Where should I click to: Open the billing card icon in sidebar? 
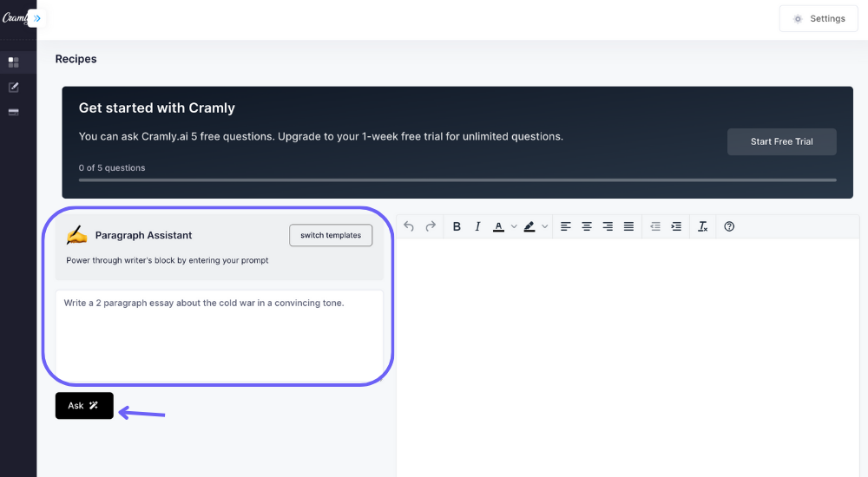[x=13, y=112]
